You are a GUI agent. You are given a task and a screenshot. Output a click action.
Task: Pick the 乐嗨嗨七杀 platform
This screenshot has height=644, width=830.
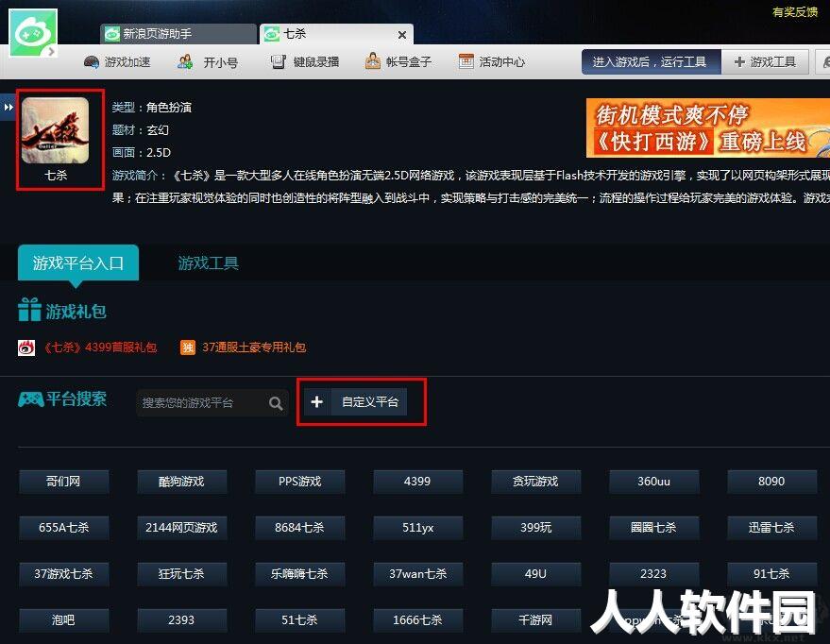pos(299,573)
